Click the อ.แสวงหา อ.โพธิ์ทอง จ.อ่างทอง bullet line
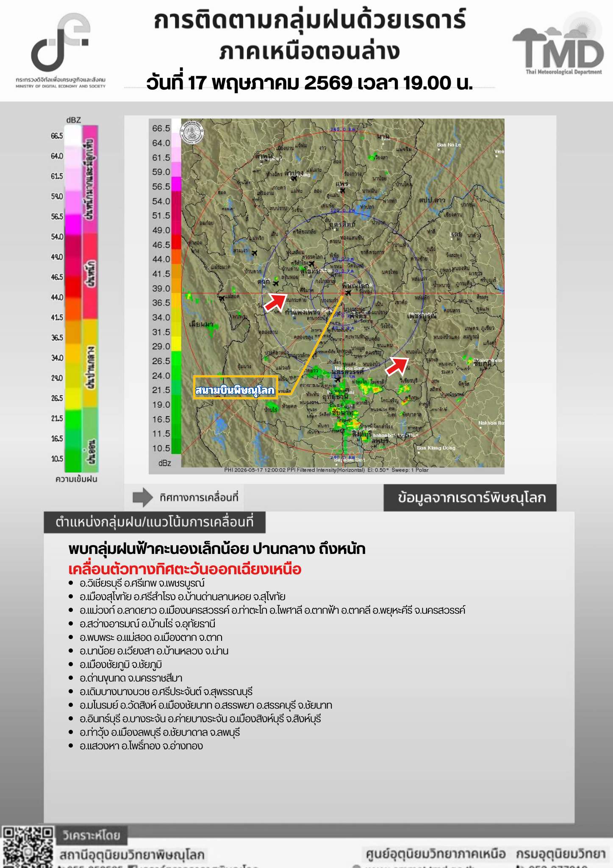This screenshot has height=868, width=613. (141, 746)
